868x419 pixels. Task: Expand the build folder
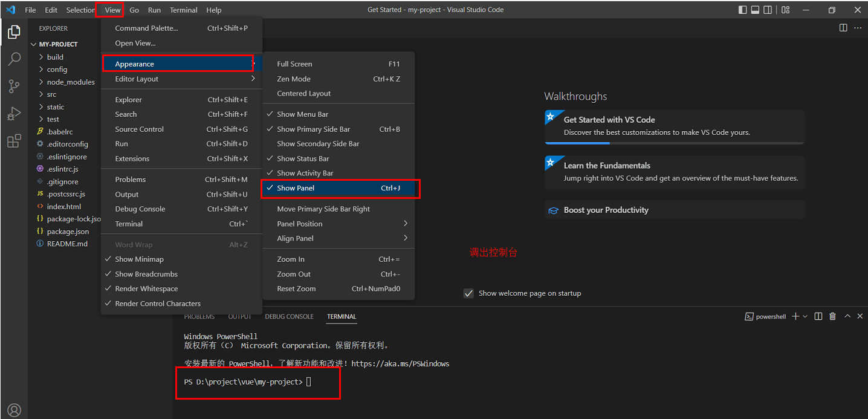point(55,57)
